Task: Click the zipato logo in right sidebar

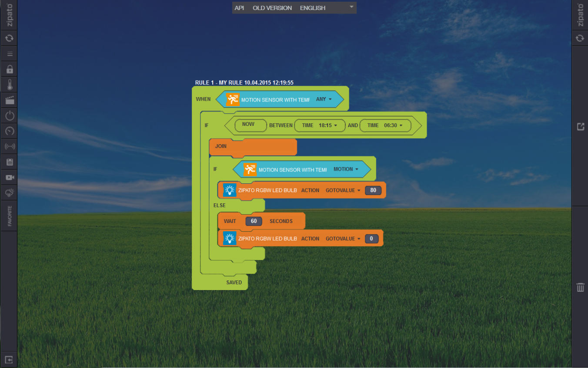Action: tap(580, 15)
